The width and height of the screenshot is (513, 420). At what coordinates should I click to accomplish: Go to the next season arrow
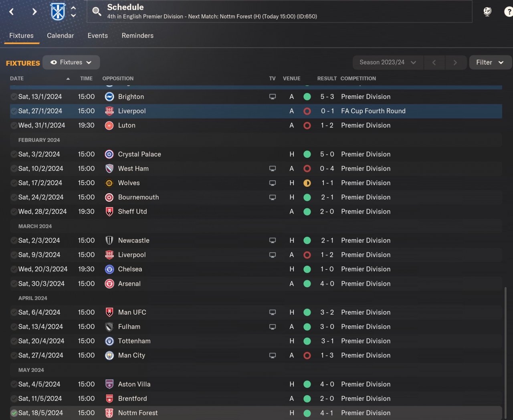click(x=455, y=63)
